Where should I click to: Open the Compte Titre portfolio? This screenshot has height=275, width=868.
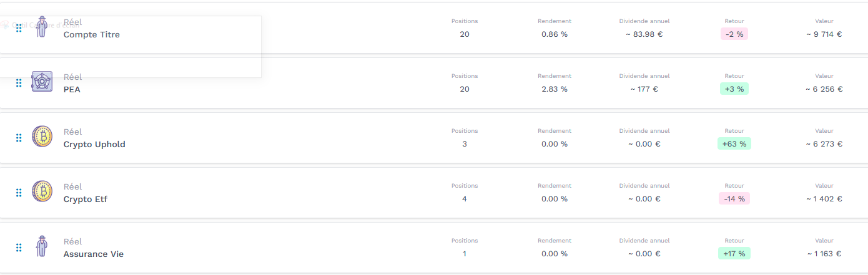coord(91,34)
